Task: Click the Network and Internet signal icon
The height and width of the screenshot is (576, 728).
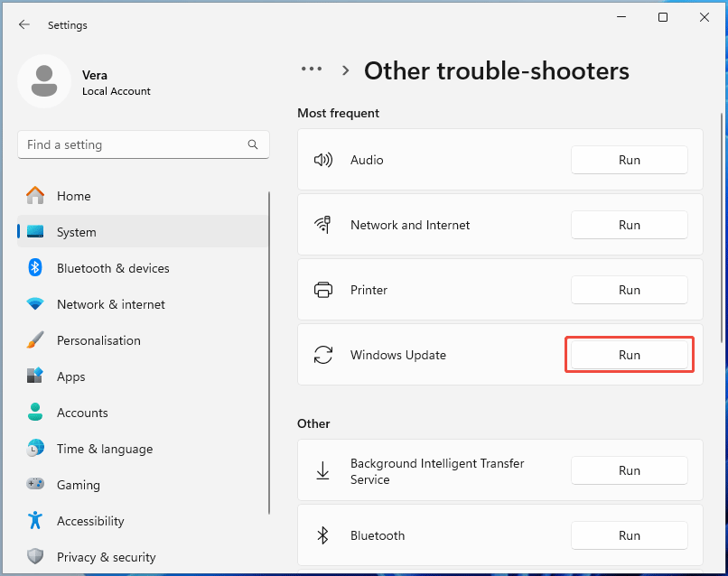Action: [323, 225]
